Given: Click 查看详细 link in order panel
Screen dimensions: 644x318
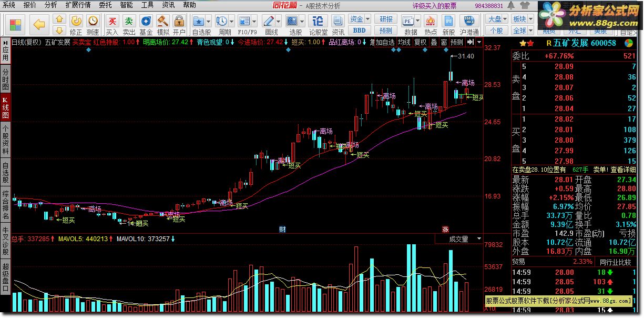Looking at the screenshot, I should [623, 170].
